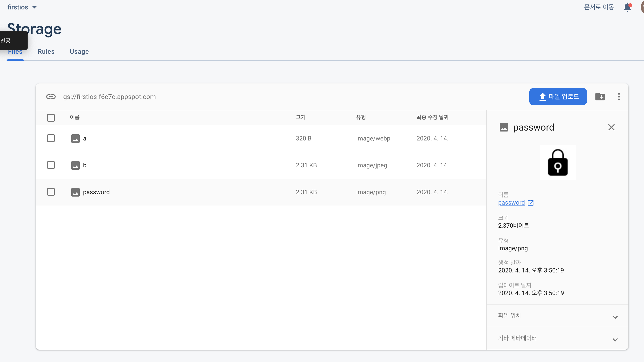This screenshot has height=362, width=644.
Task: Click the image icon beside file b
Action: coord(75,165)
